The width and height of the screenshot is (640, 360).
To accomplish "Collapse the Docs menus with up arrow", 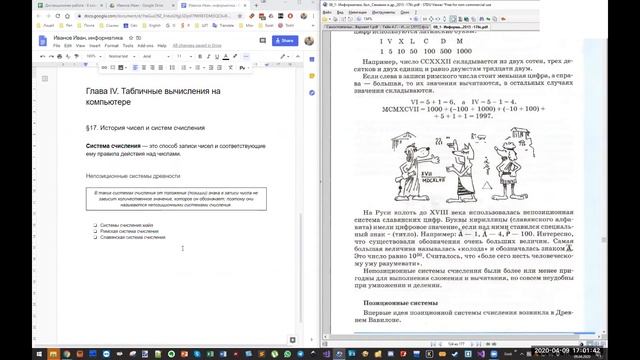I will [x=298, y=56].
